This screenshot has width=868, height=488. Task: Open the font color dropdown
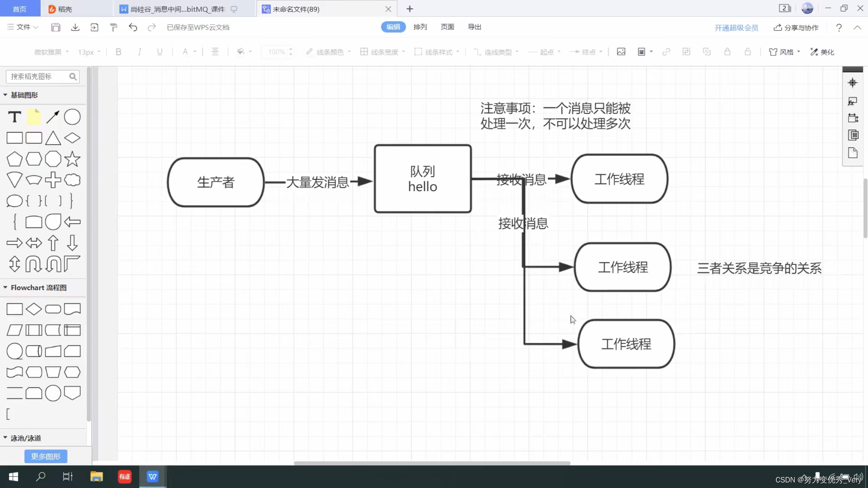[189, 52]
